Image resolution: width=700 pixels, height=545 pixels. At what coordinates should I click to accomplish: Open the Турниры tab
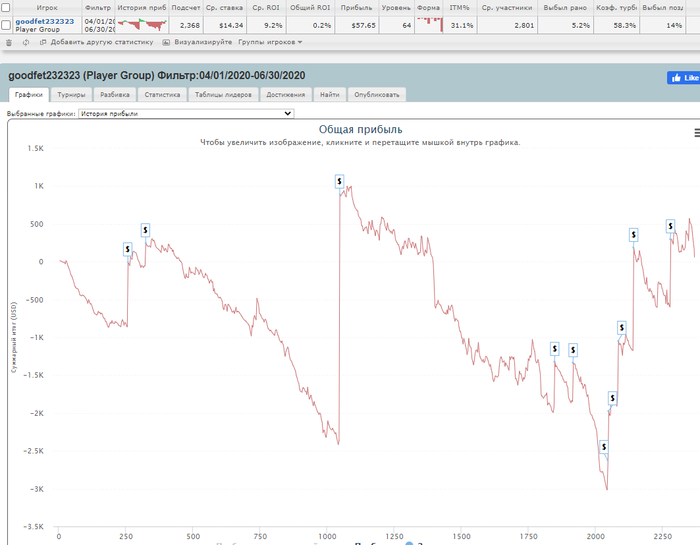[71, 95]
